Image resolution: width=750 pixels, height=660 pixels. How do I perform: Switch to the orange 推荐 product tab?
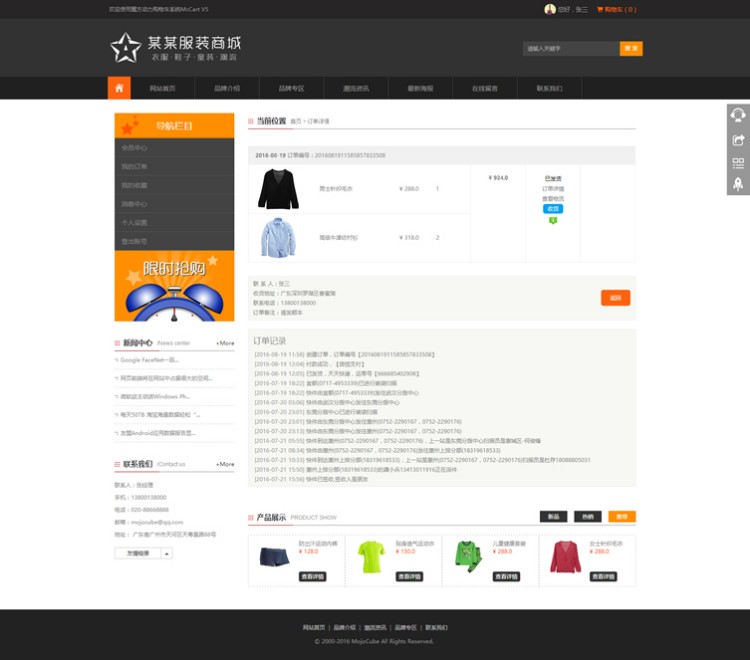(x=622, y=517)
